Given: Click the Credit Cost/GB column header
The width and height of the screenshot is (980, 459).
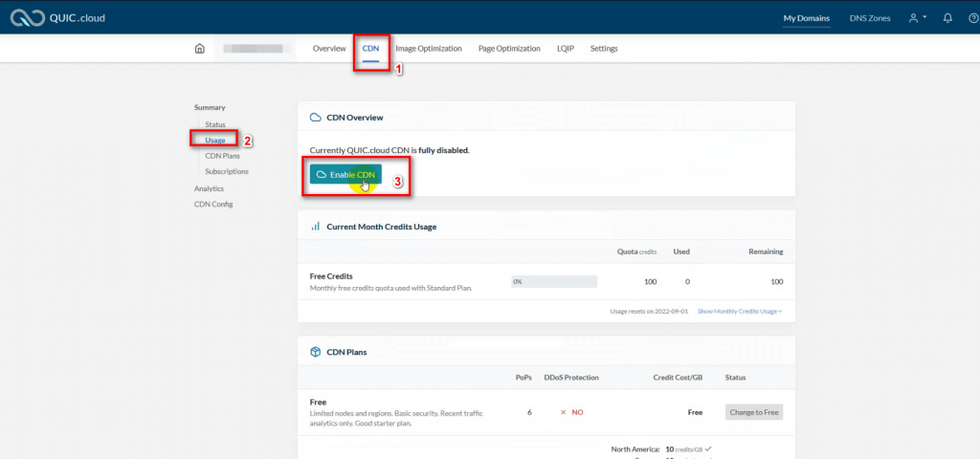Looking at the screenshot, I should coord(678,377).
